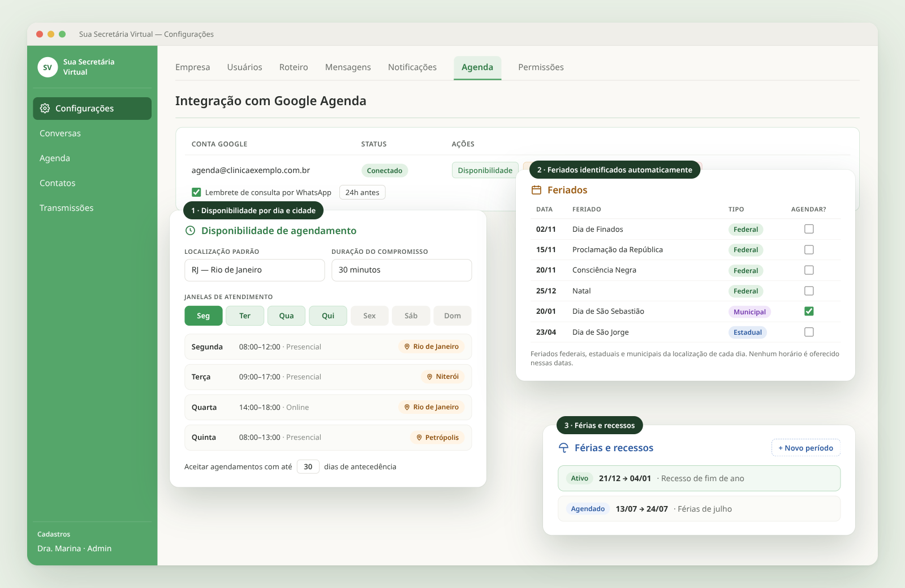This screenshot has width=905, height=588.
Task: Click the clock icon beside Disponibilidade de agendamento
Action: [191, 231]
